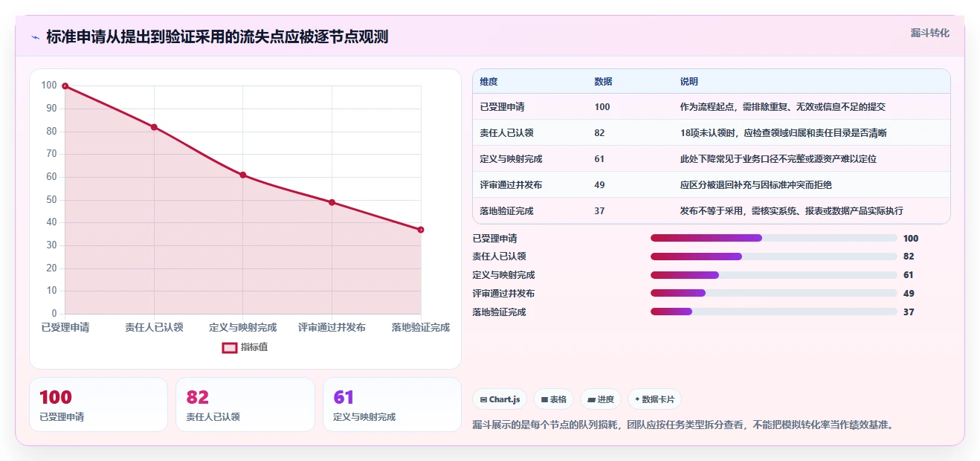Open the 61 定义与映射完成 stat card
Screen dimensions: 980x461
[x=392, y=404]
